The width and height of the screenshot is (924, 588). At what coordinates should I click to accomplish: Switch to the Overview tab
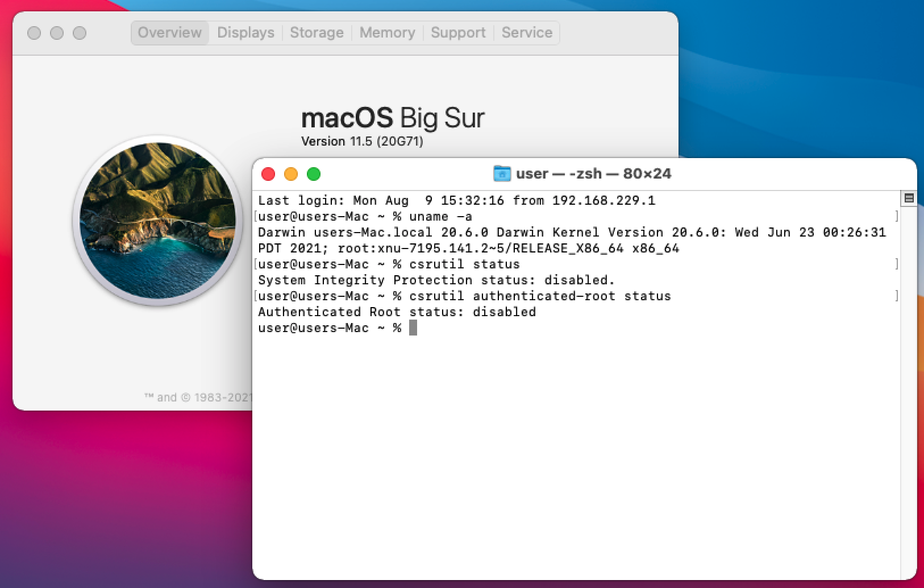170,32
